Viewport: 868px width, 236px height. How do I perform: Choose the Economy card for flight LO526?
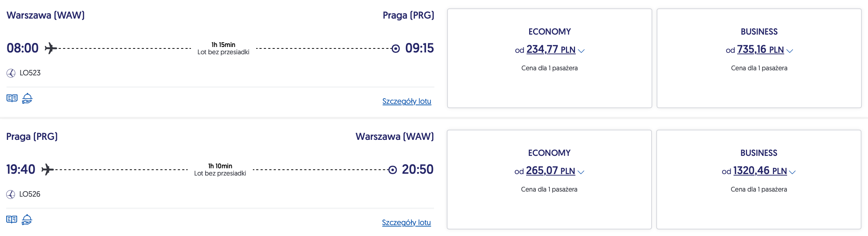point(549,209)
